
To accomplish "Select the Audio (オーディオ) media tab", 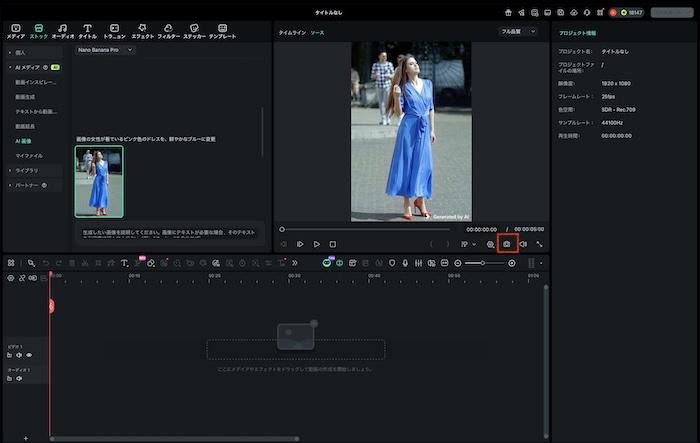I will [62, 31].
